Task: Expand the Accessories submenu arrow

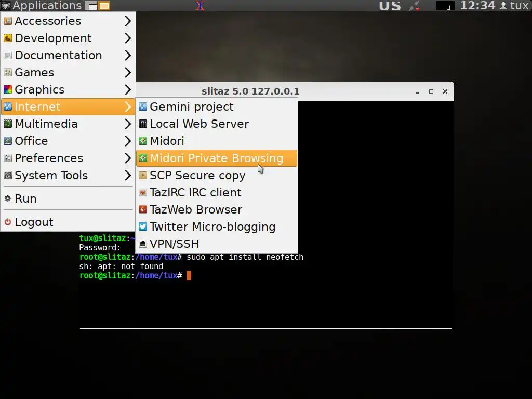Action: click(128, 21)
